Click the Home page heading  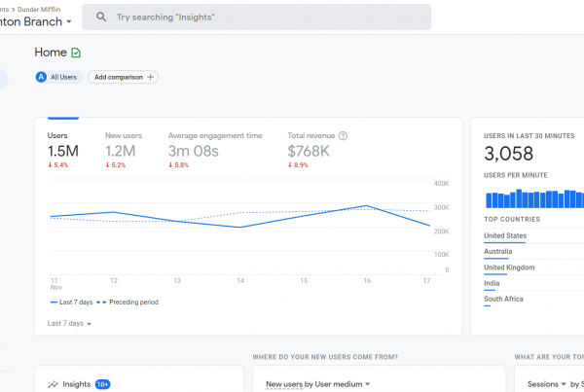click(51, 53)
